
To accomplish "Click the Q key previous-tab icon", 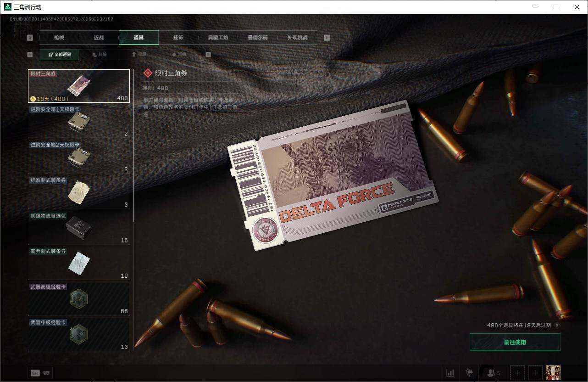I will 30,38.
